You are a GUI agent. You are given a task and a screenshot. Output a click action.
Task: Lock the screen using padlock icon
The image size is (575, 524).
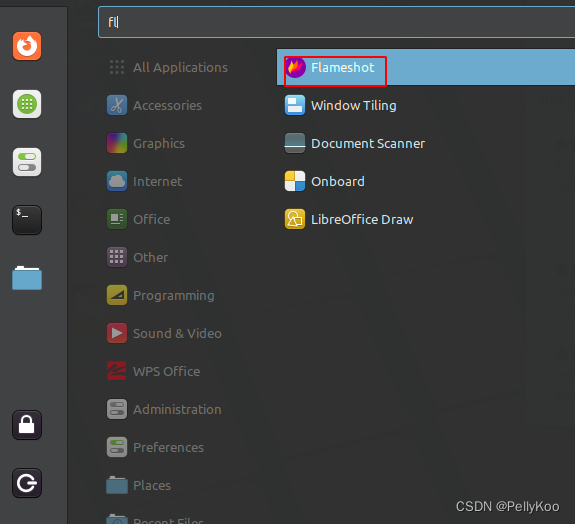click(27, 425)
